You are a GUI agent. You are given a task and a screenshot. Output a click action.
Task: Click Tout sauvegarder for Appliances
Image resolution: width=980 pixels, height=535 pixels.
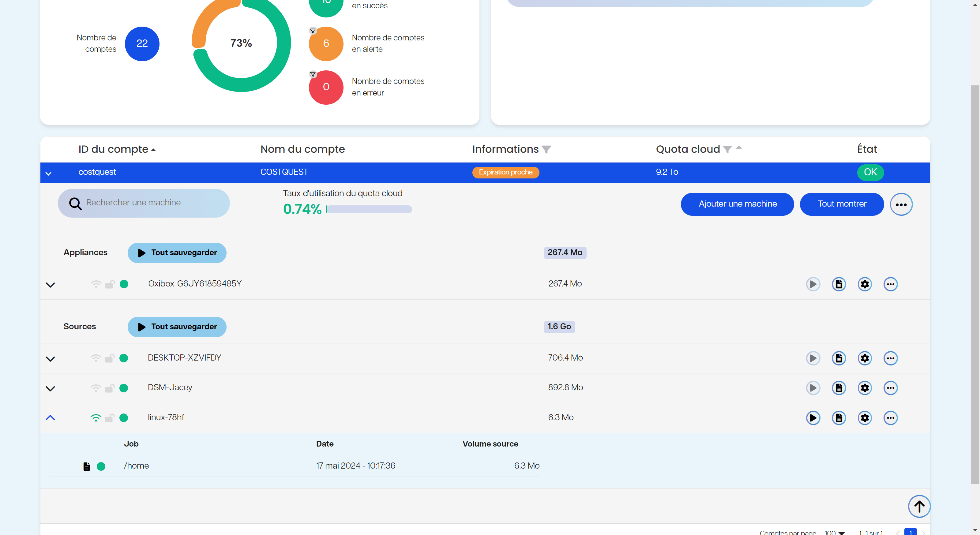tap(177, 253)
